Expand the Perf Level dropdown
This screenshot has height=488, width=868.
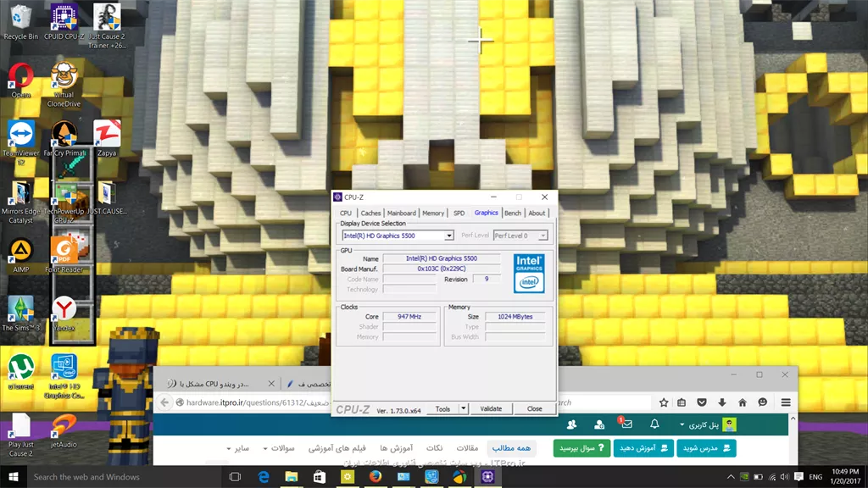[543, 236]
